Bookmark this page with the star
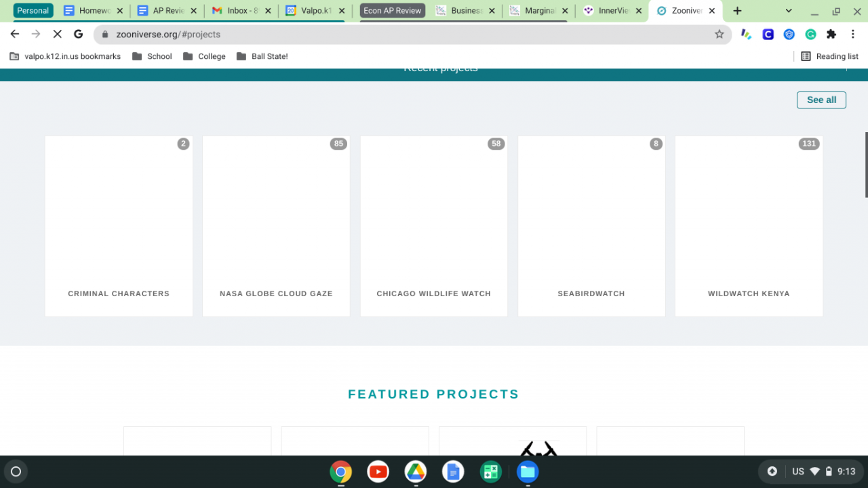868x488 pixels. click(x=719, y=35)
